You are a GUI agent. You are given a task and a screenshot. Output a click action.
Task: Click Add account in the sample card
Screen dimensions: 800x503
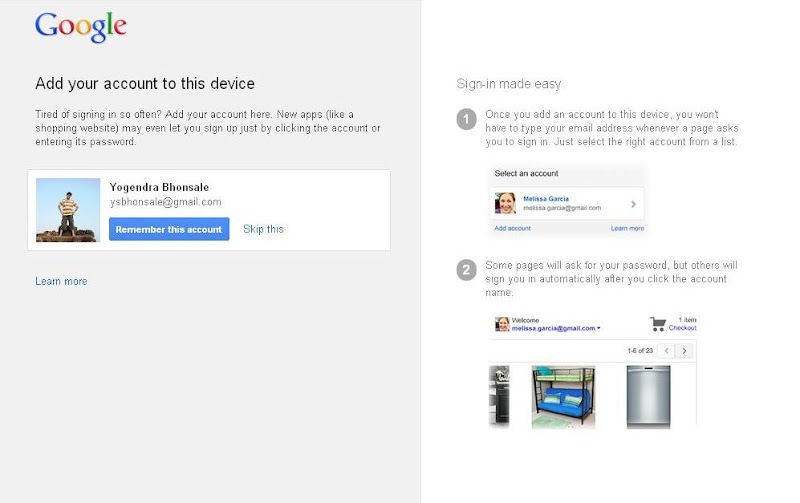pos(512,229)
